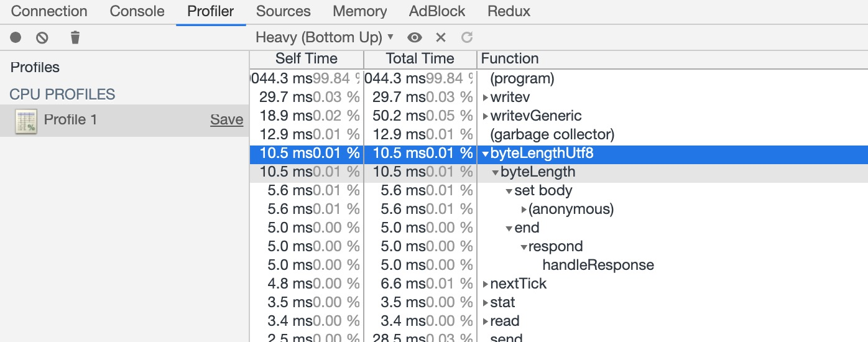Sort by the Total Time column header
868x342 pixels.
click(420, 59)
